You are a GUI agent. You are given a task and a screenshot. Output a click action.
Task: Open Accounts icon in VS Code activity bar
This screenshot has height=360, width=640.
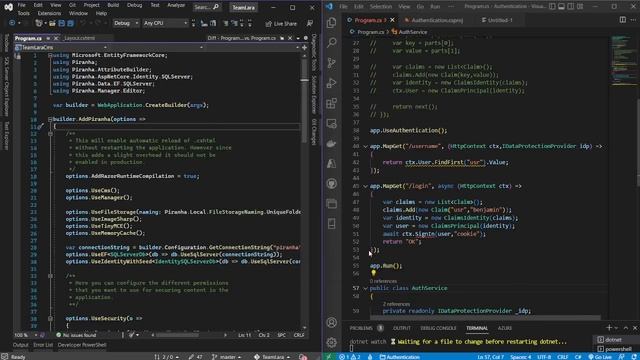click(331, 322)
